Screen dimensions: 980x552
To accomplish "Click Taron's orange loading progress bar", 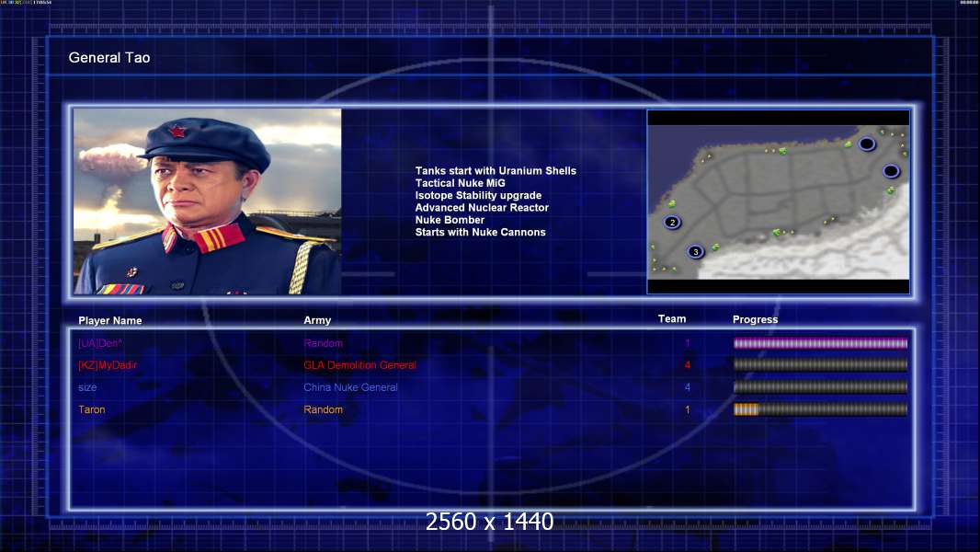I will click(x=821, y=409).
